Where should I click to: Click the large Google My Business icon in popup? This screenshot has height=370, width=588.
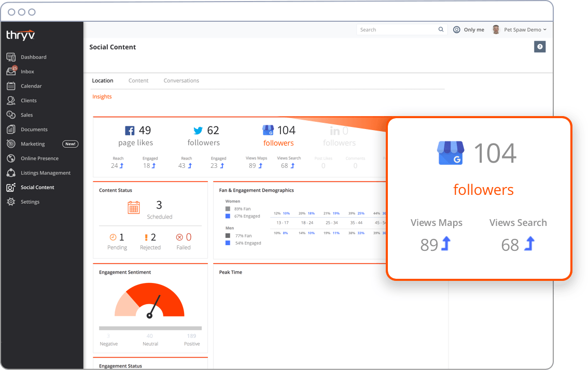451,153
